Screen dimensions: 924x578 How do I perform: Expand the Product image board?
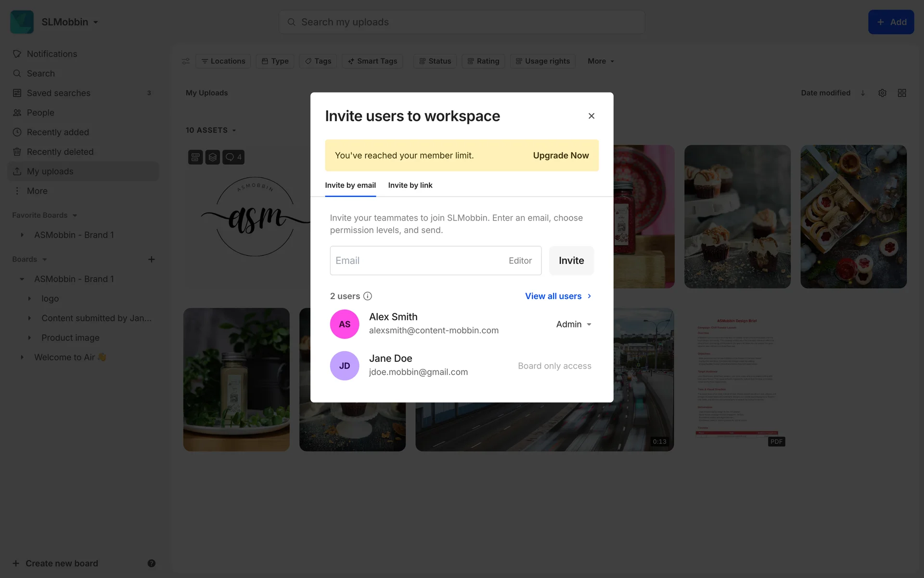29,338
